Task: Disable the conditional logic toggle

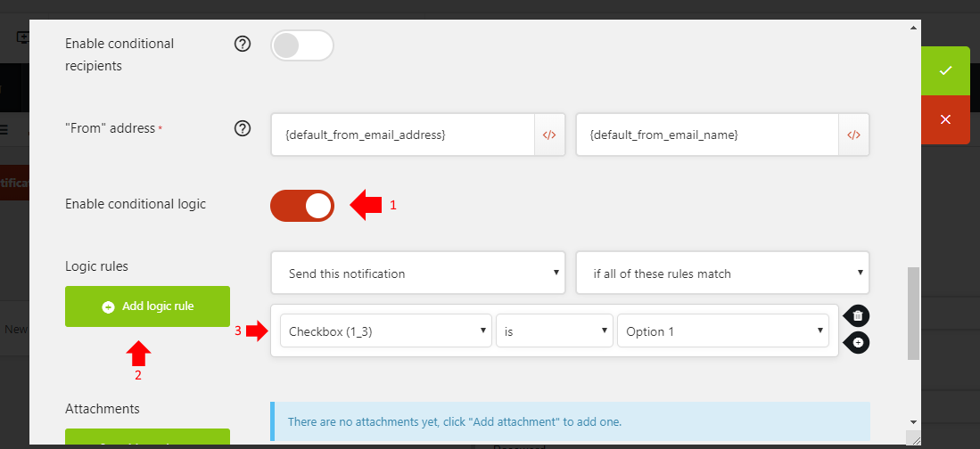Action: pos(302,206)
